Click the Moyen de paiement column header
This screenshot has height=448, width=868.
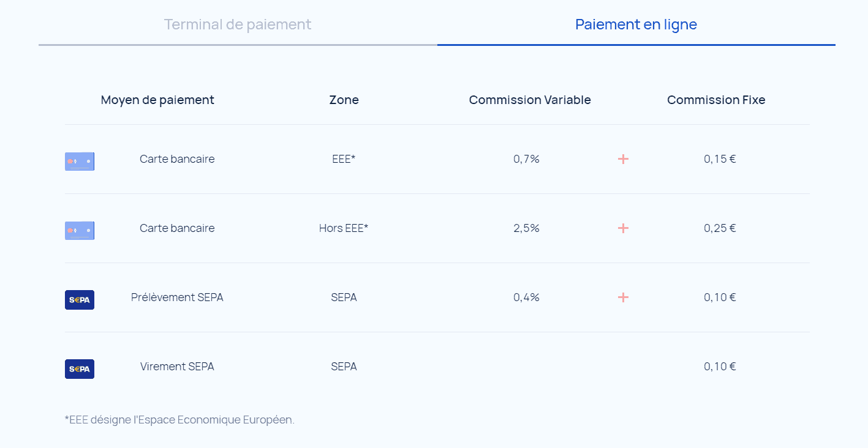pos(157,100)
